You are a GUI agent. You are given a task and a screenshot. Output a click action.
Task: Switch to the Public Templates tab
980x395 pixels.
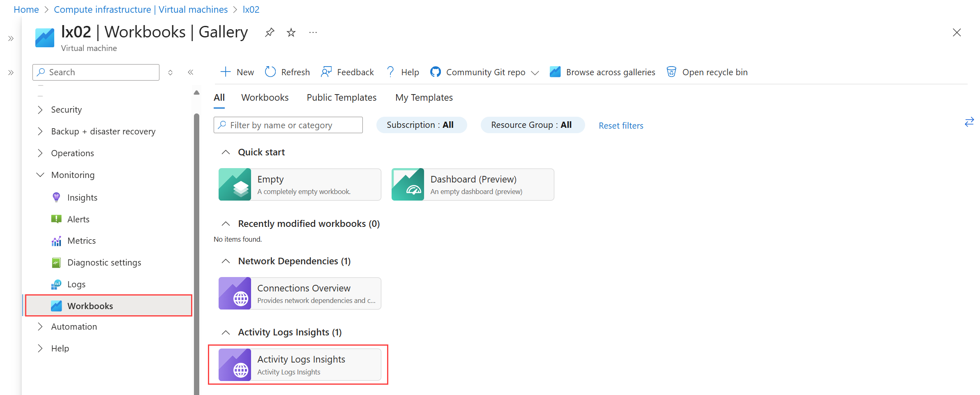point(341,97)
